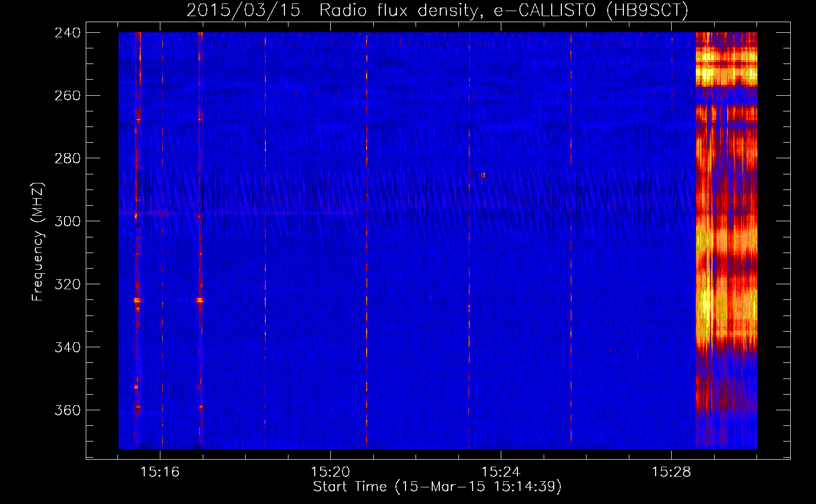Image resolution: width=816 pixels, height=504 pixels.
Task: Click the 320 frequency tick label
Action: coord(67,284)
